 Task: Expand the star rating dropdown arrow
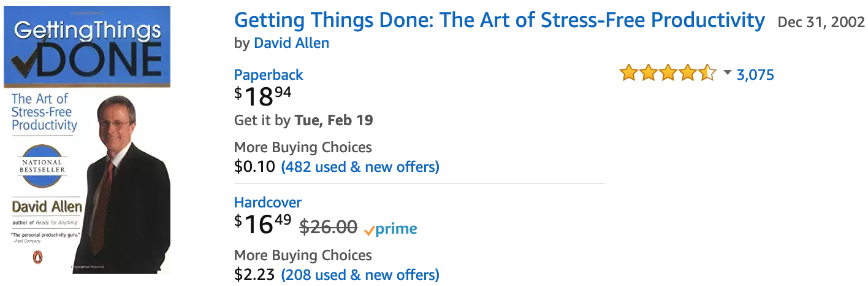pyautogui.click(x=728, y=73)
